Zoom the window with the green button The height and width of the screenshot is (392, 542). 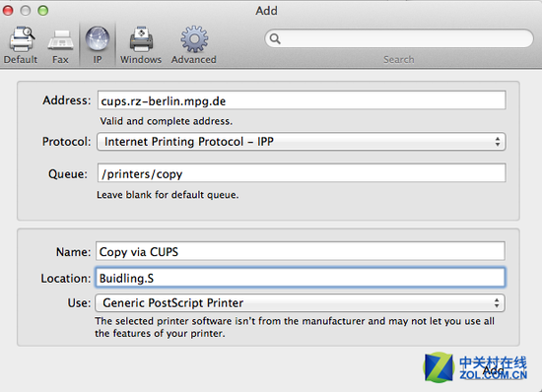(42, 11)
